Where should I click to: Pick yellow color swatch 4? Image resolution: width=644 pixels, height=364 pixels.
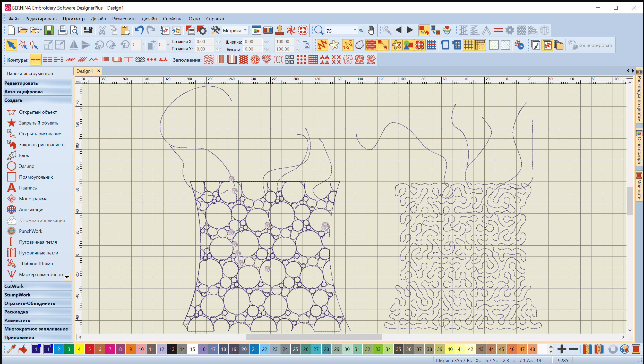79,349
